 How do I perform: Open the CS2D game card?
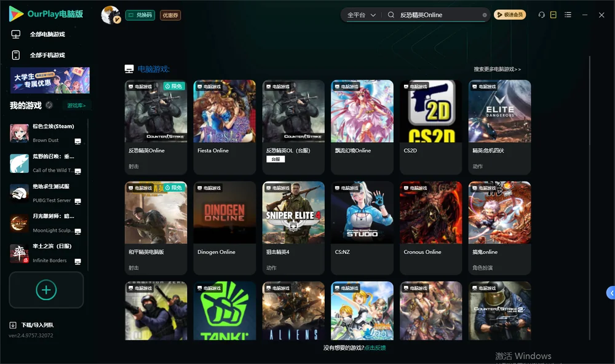[x=430, y=127]
